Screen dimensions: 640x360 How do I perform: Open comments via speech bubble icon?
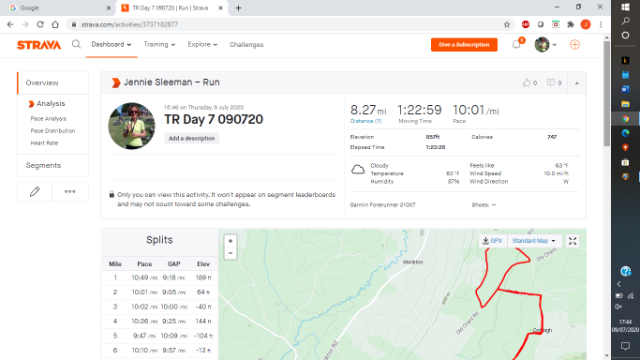(551, 83)
